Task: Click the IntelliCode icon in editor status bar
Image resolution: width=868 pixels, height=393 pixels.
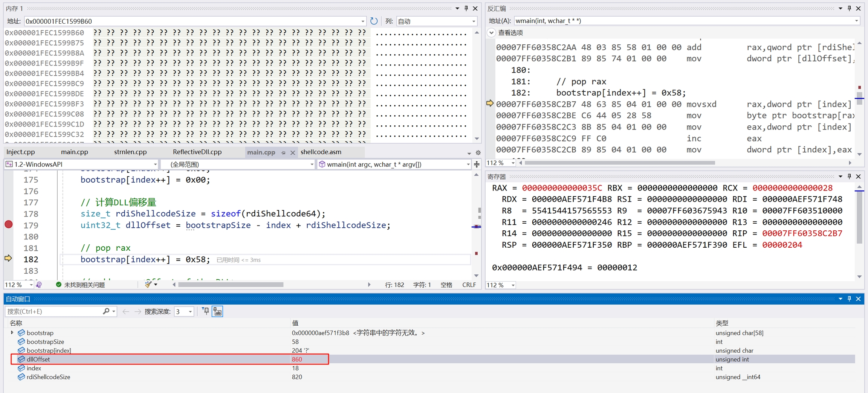Action: tap(39, 285)
